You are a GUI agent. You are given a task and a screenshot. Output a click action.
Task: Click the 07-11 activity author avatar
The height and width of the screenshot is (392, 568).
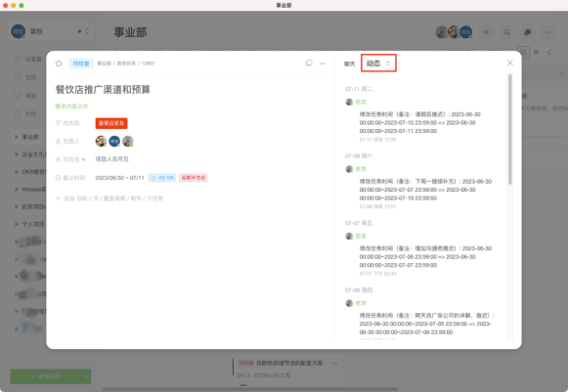coord(349,103)
